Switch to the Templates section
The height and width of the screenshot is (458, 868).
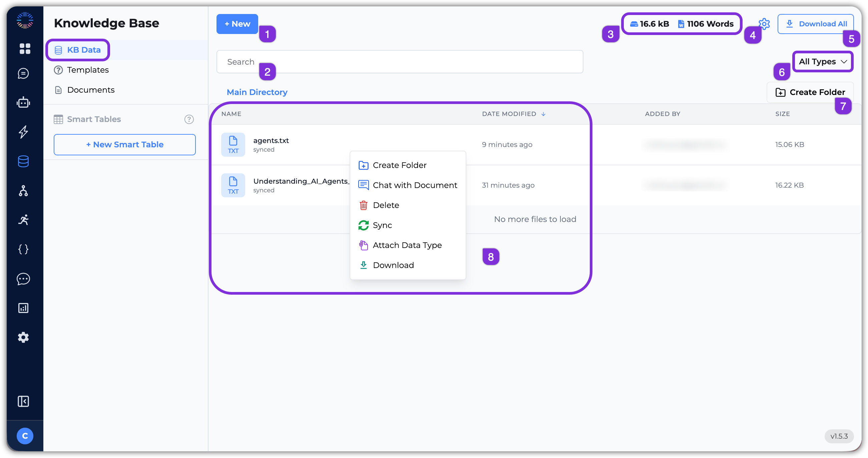pos(88,70)
